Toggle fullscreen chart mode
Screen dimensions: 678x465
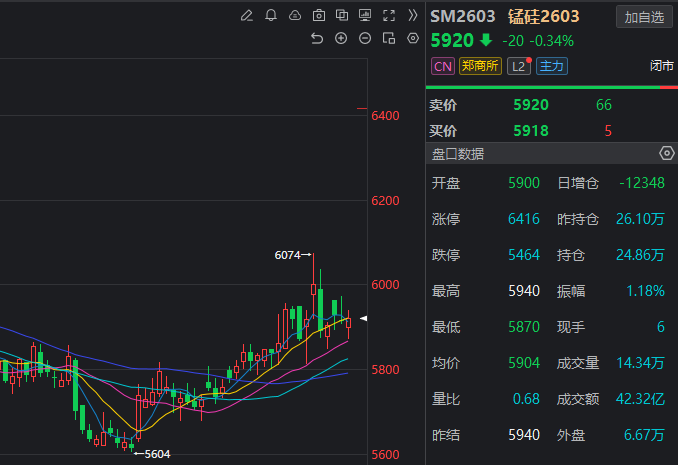(389, 16)
